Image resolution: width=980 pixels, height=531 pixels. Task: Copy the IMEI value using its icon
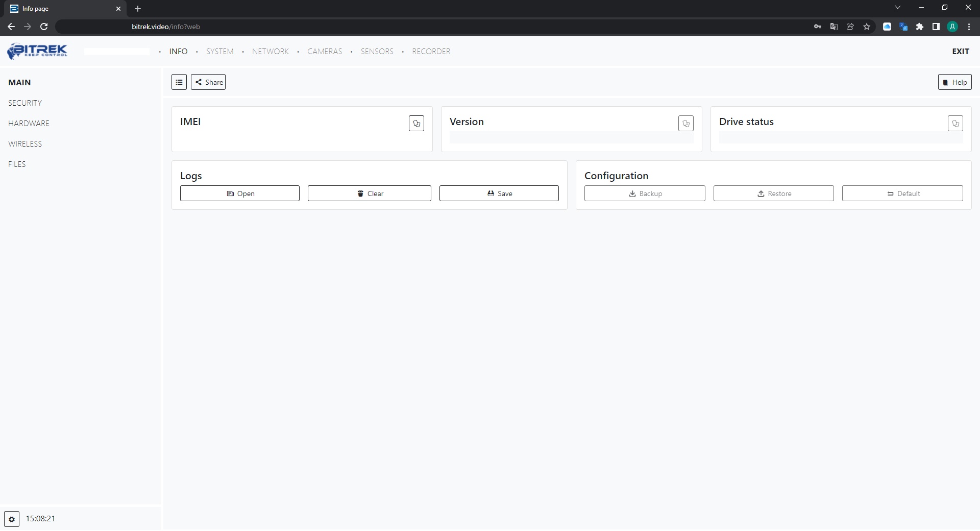coord(416,124)
